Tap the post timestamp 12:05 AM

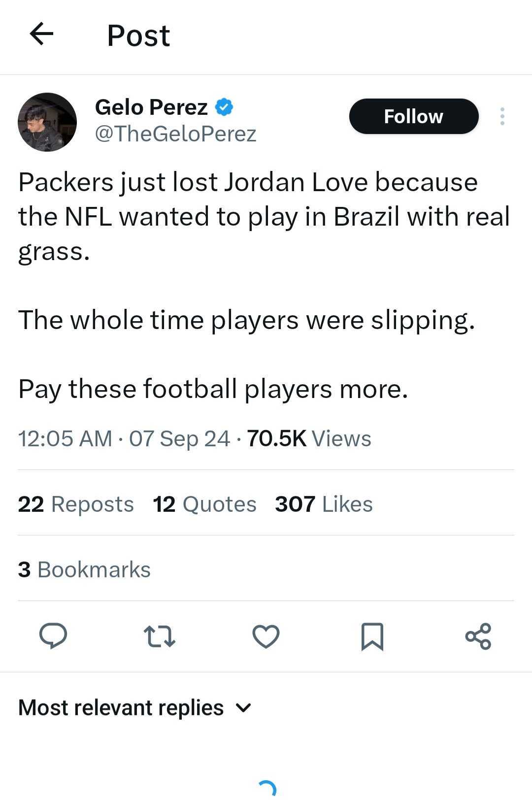click(65, 438)
